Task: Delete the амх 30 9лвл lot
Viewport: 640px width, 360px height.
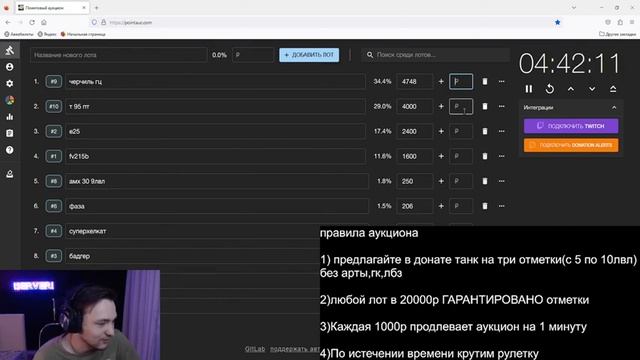Action: pyautogui.click(x=484, y=181)
